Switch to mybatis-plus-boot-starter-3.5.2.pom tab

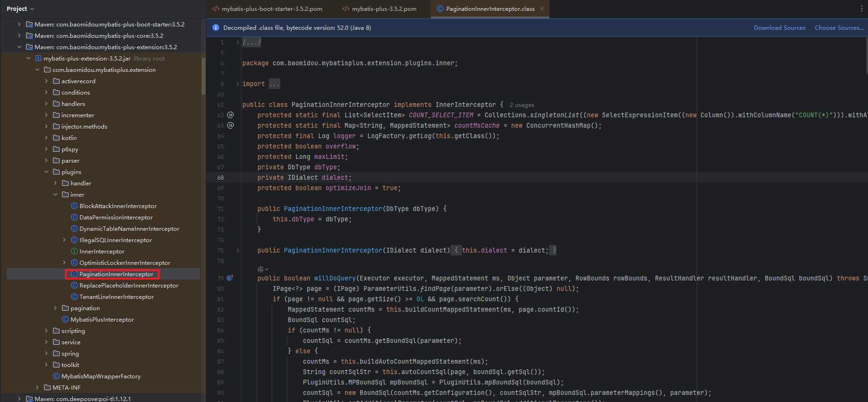272,9
